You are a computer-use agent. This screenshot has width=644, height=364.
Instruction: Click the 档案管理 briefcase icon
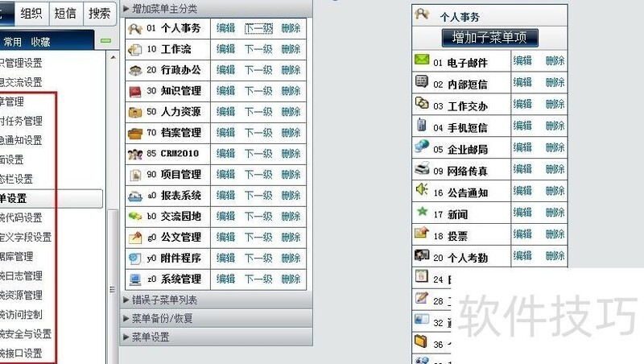point(135,133)
